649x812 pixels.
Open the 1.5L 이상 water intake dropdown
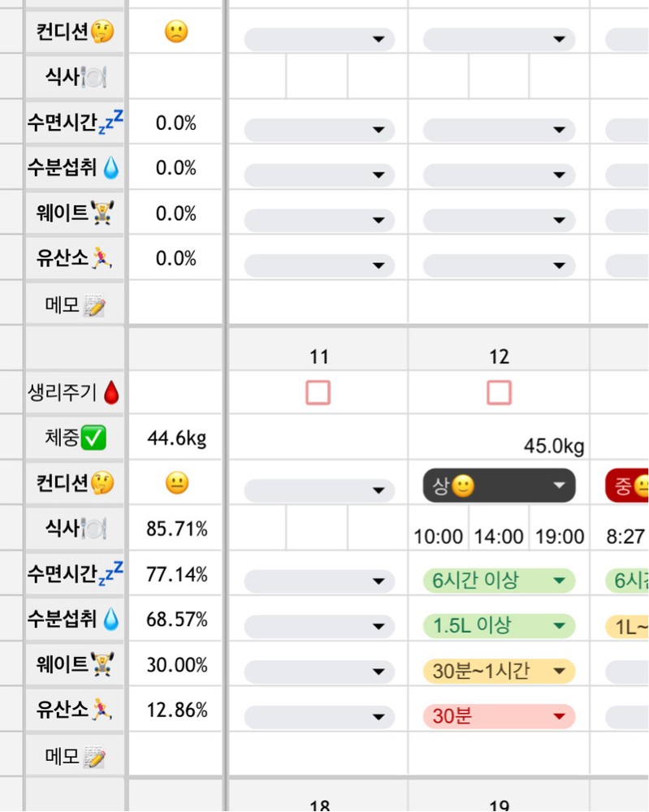point(499,626)
